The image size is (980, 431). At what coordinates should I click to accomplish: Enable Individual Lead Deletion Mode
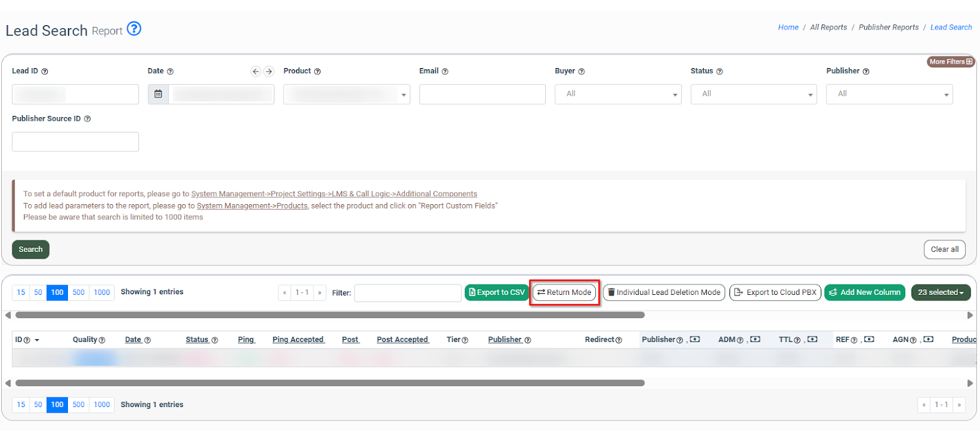point(664,292)
